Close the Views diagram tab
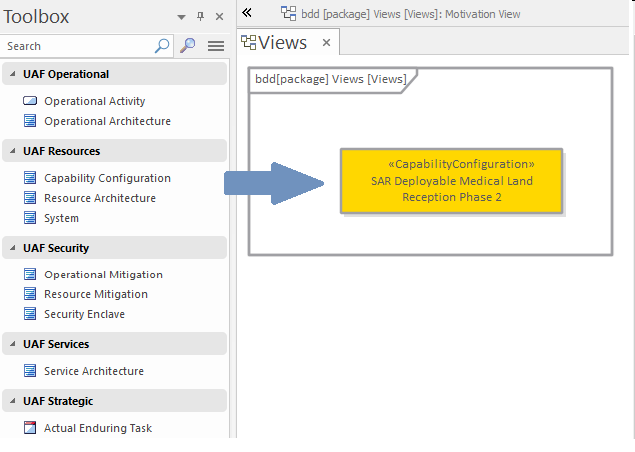Viewport: 635px width, 452px height. pyautogui.click(x=327, y=43)
